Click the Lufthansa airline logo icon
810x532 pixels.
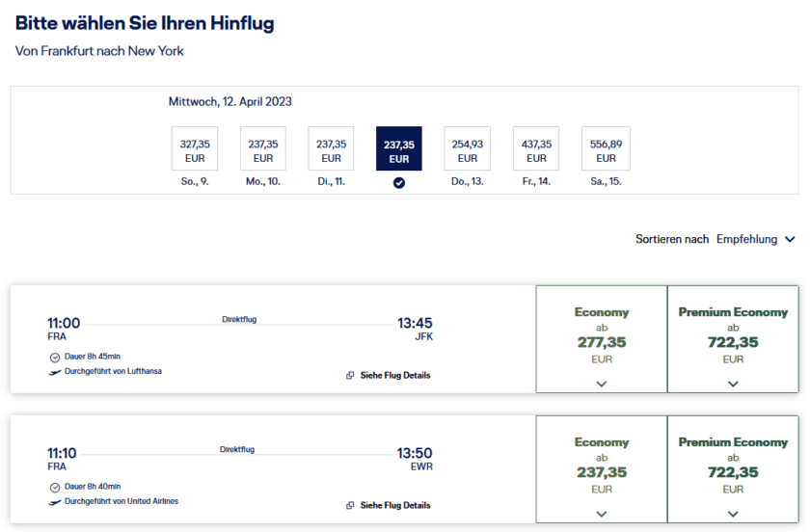pyautogui.click(x=54, y=372)
